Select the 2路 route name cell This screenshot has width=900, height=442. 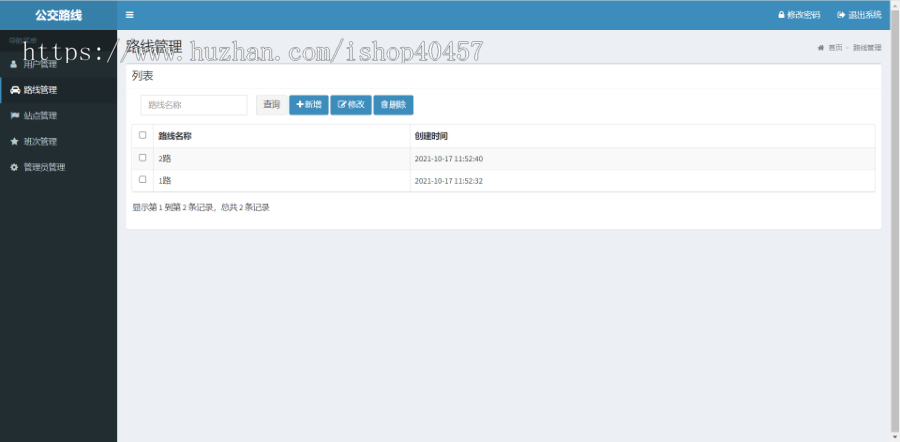pyautogui.click(x=282, y=158)
